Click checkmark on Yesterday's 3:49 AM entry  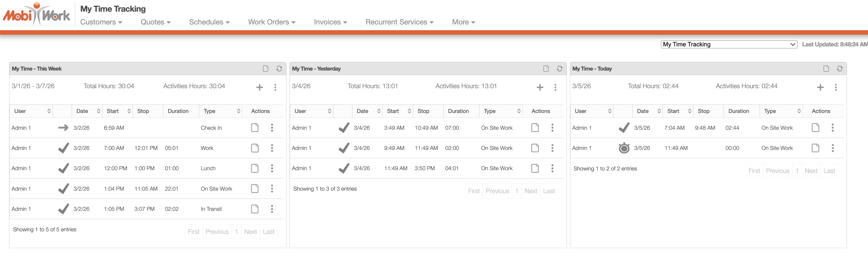point(344,128)
